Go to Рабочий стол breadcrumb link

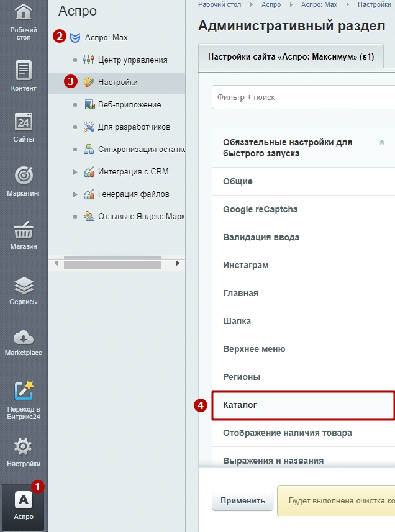coord(220,4)
